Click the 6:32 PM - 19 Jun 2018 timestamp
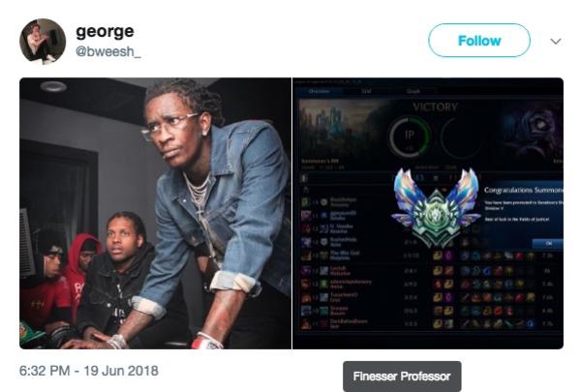 89,371
